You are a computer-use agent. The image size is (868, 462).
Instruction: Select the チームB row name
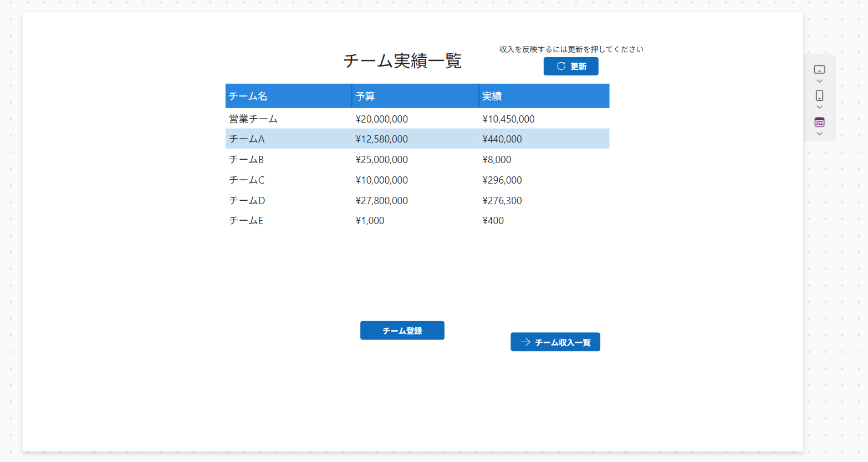246,160
